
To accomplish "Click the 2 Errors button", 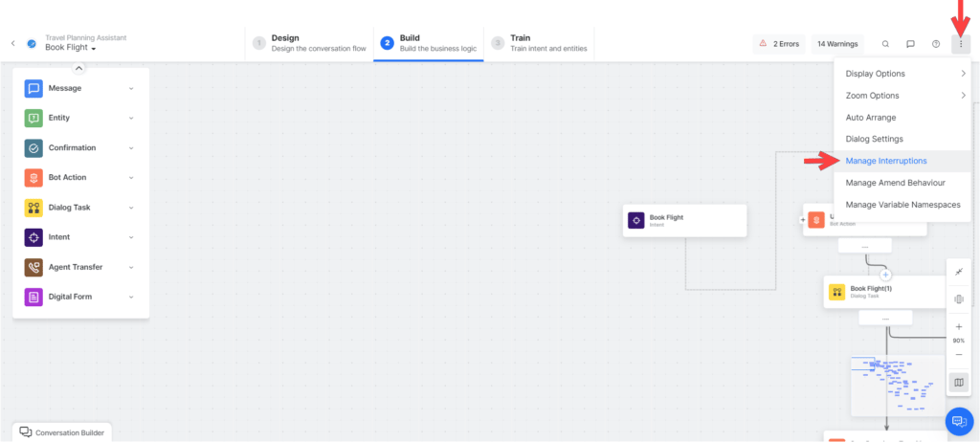I will (779, 44).
